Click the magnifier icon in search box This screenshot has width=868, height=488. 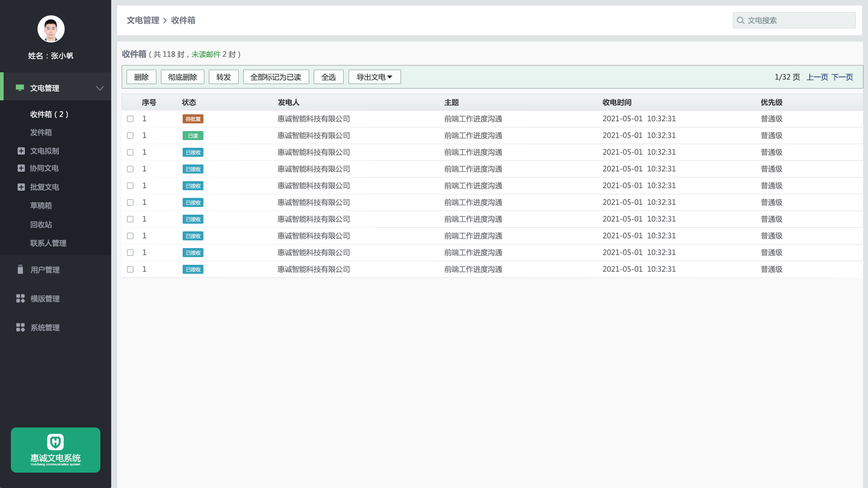coord(741,20)
